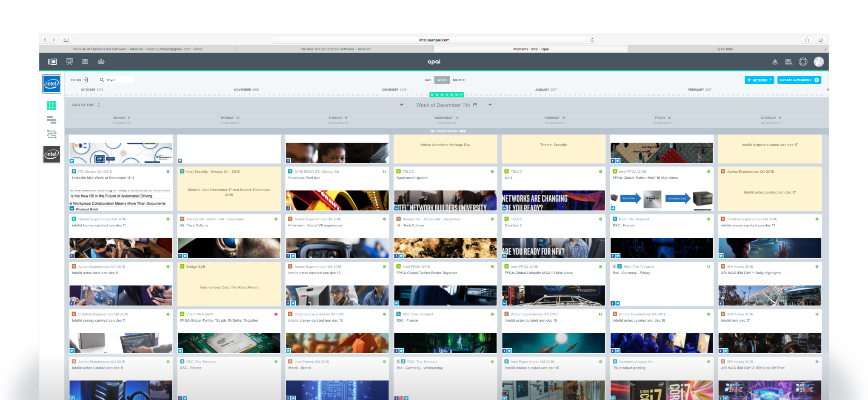868x400 pixels.
Task: Go to the previous week arrow
Action: point(402,105)
